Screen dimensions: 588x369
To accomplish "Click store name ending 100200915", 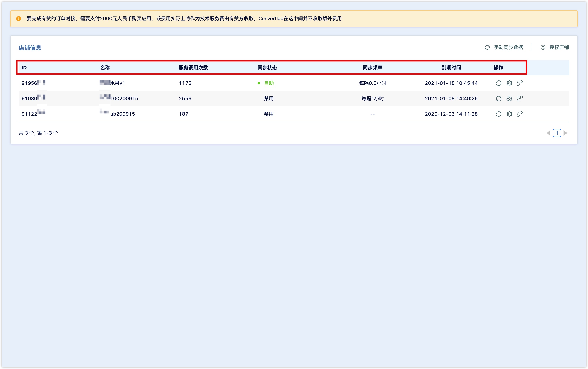I will (x=119, y=98).
